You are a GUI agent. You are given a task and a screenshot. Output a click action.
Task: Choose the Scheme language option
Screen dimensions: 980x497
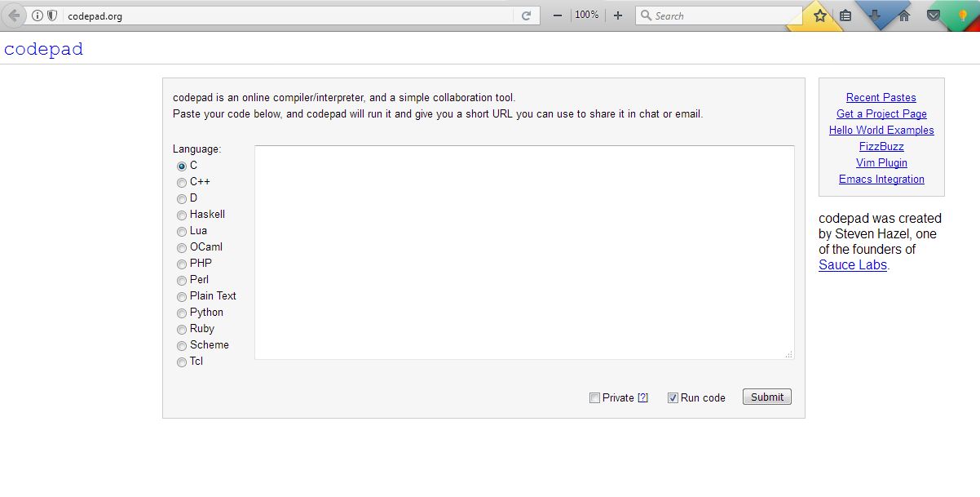coord(182,345)
